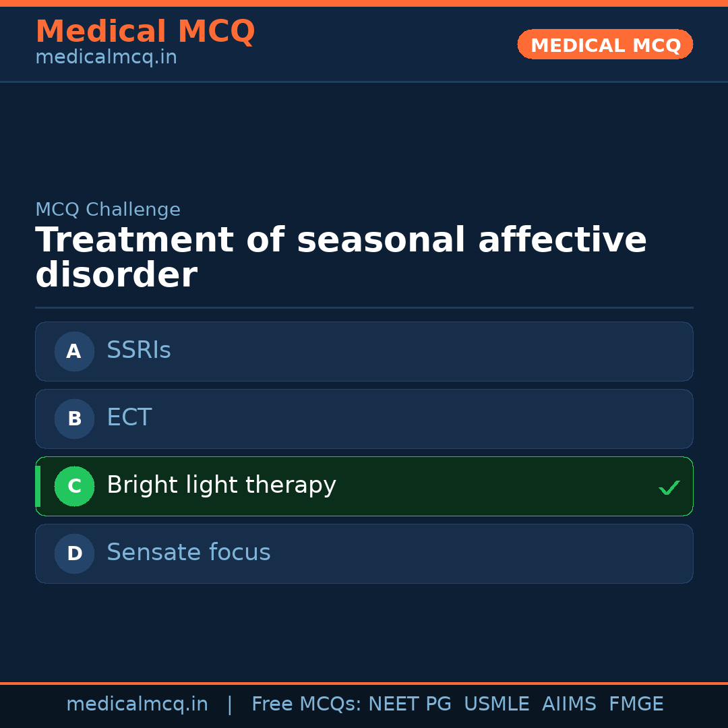Click the green checkmark icon
Viewport: 728px width, 728px height.
pos(669,487)
